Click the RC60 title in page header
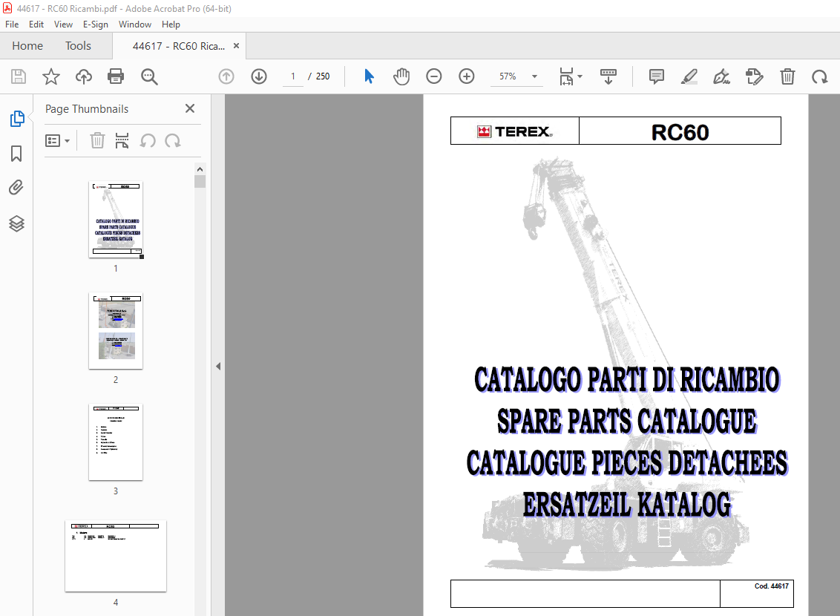This screenshot has width=840, height=616. [680, 132]
